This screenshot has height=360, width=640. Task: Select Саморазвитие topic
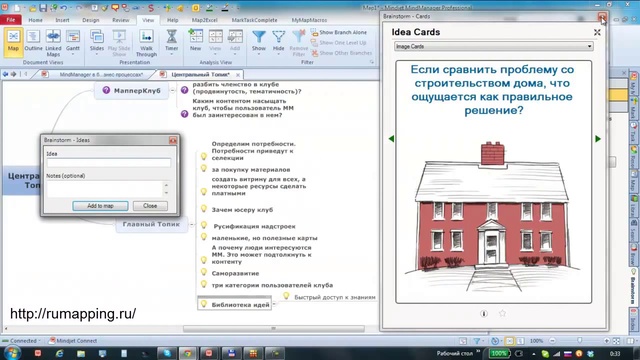[x=235, y=273]
